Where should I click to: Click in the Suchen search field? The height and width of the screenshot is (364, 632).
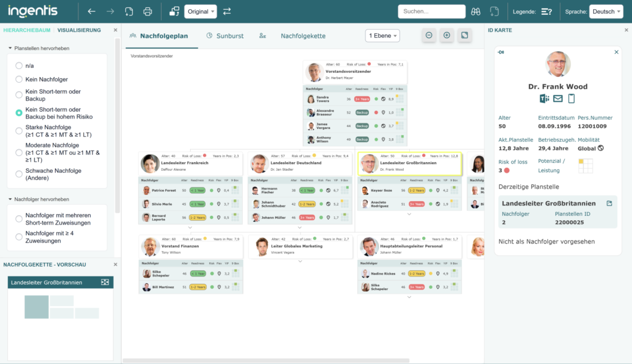pos(431,11)
